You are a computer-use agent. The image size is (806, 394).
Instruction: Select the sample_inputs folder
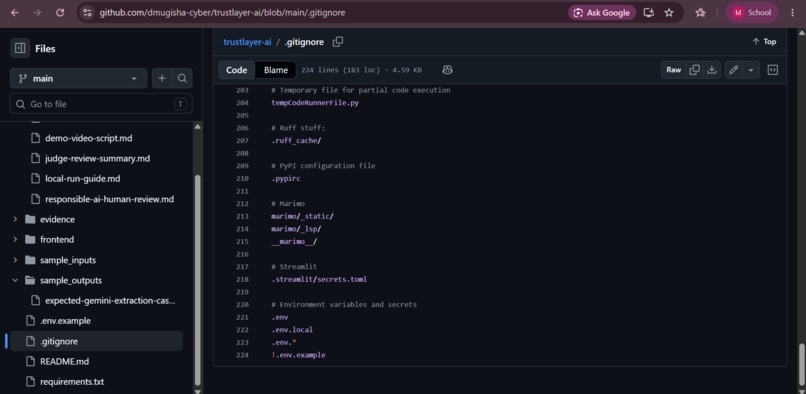click(x=68, y=260)
